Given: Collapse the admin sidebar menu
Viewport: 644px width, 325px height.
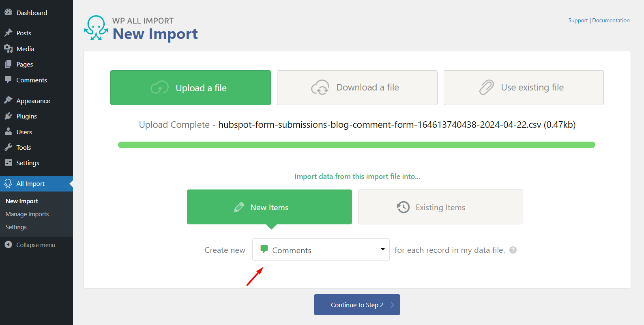Looking at the screenshot, I should 30,245.
